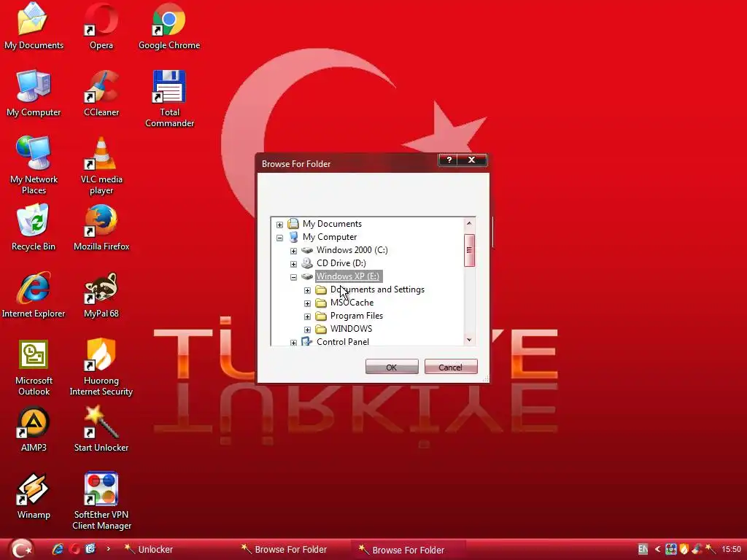Click Cancel in Browse For Folder
This screenshot has height=560, width=747.
click(451, 367)
